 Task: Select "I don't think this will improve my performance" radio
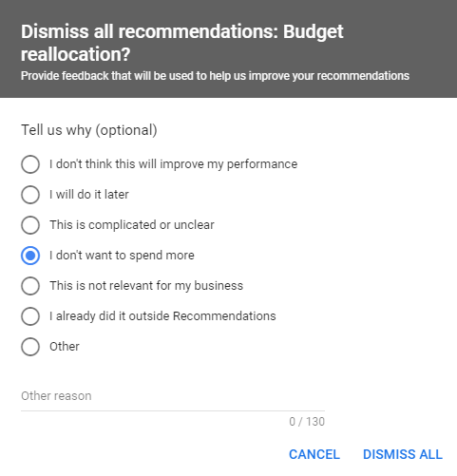coord(30,164)
